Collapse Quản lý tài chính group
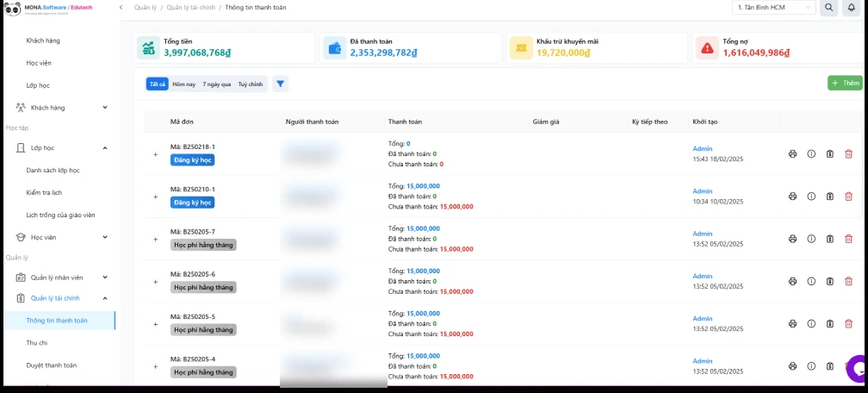The image size is (868, 393). pyautogui.click(x=61, y=298)
